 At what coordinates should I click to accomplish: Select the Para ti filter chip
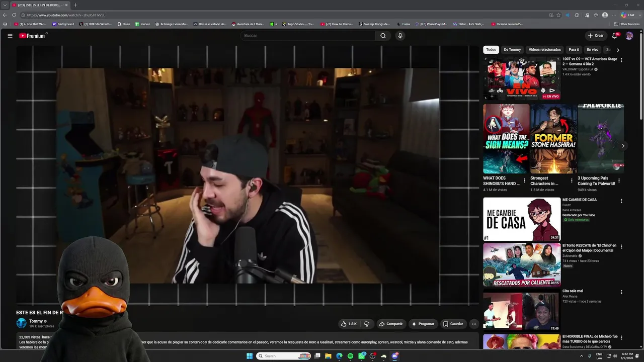(574, 50)
